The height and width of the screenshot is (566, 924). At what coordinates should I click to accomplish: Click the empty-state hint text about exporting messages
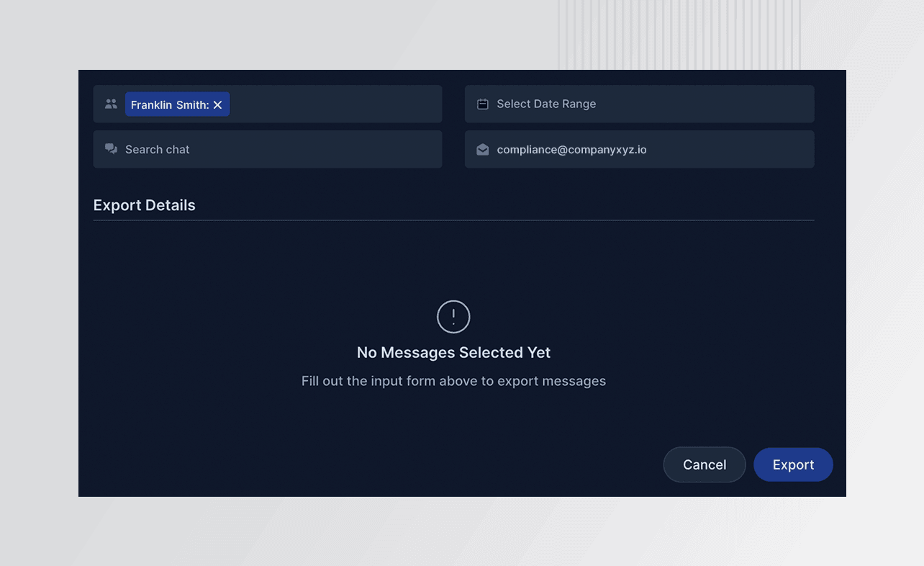pos(453,380)
